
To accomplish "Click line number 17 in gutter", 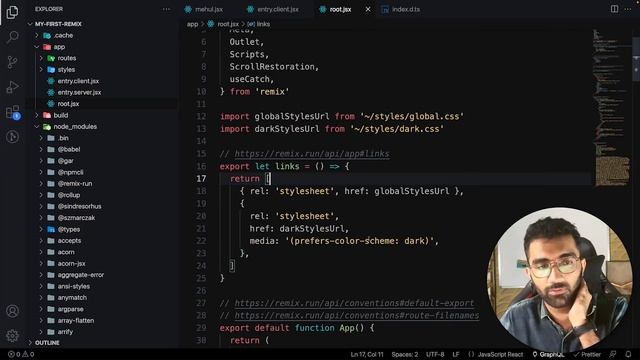I will 201,179.
